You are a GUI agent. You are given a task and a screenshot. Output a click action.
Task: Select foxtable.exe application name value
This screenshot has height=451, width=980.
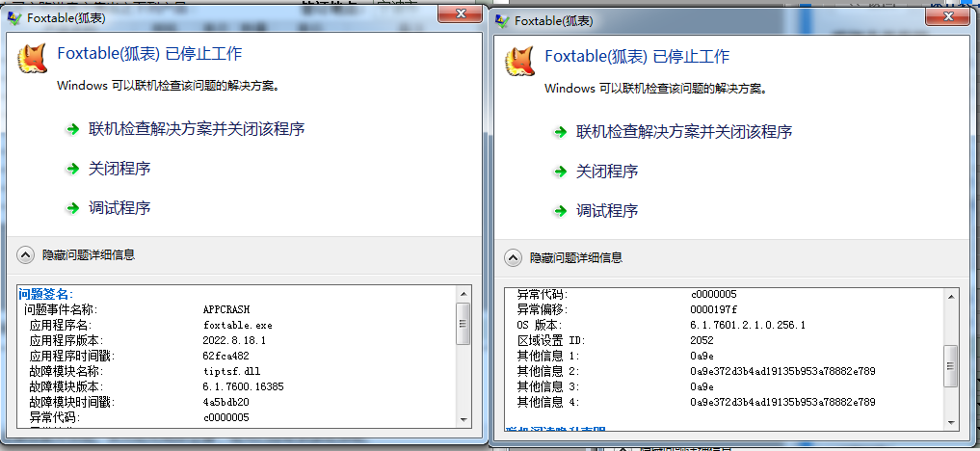(x=237, y=325)
